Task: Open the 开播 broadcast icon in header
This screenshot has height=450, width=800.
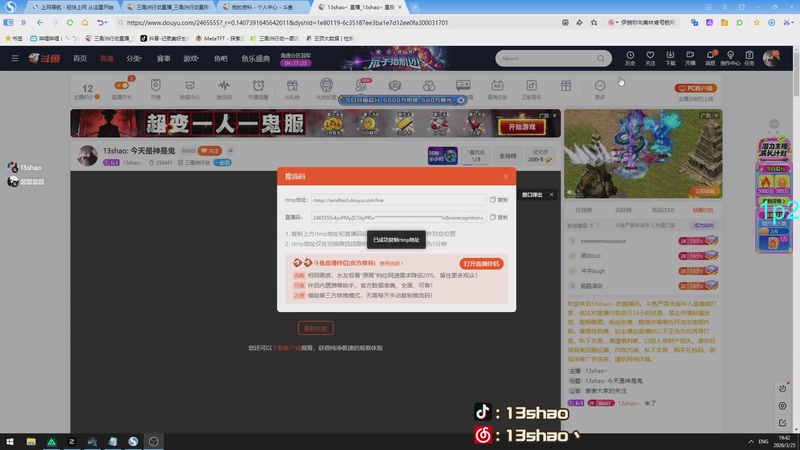Action: [690, 58]
